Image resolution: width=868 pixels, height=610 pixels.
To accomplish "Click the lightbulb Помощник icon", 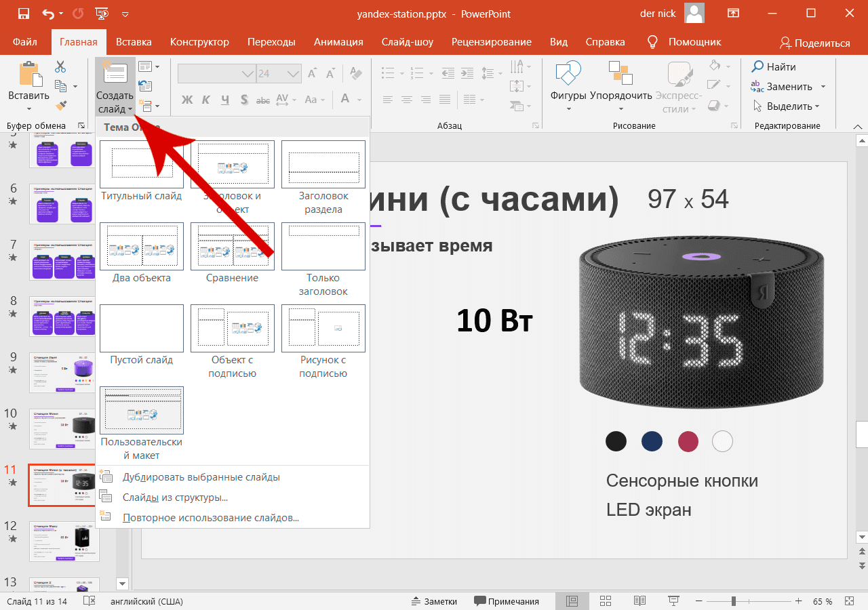I will pos(653,42).
